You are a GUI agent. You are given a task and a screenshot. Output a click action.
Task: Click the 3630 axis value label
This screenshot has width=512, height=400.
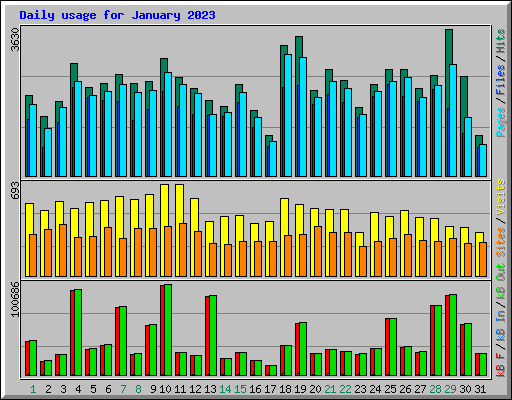click(x=15, y=40)
